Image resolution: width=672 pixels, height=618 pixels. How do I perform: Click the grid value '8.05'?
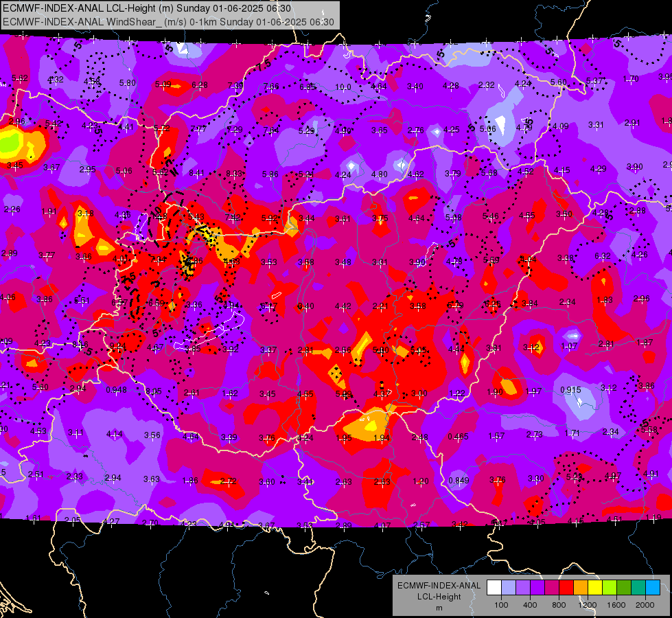point(154,391)
